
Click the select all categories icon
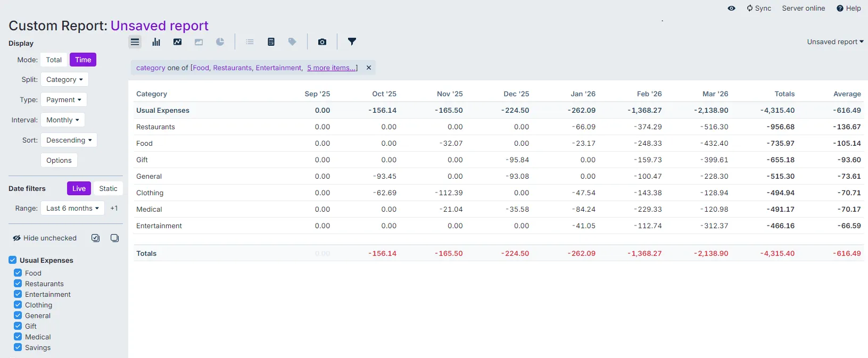click(96, 238)
